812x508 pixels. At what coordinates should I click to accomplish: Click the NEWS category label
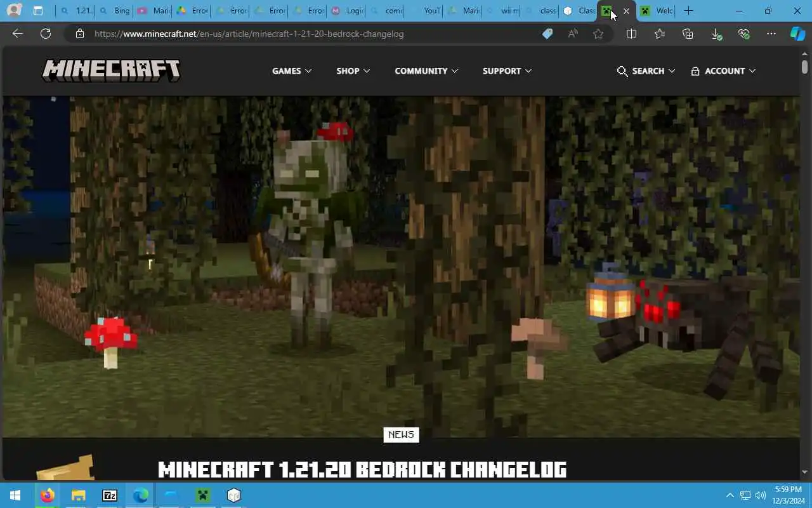click(401, 434)
